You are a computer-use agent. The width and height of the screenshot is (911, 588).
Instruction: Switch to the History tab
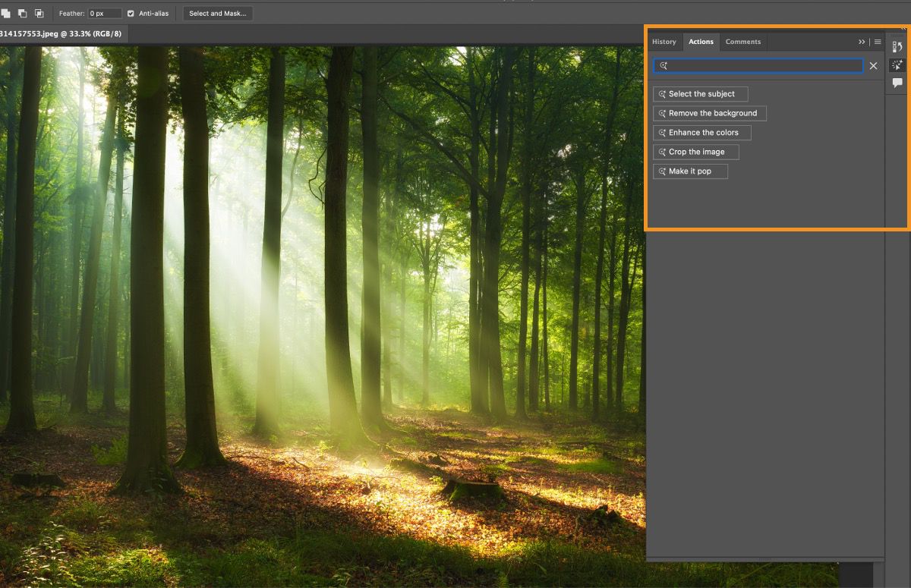[x=664, y=42]
